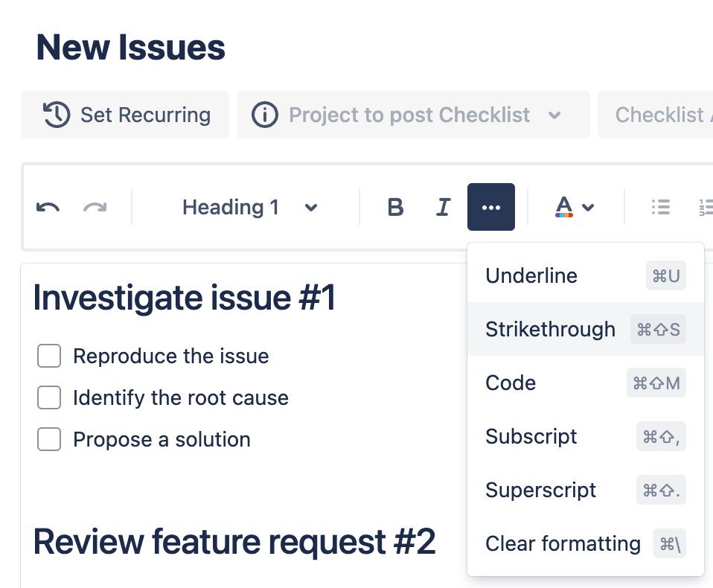Click the numbered list icon

[706, 208]
